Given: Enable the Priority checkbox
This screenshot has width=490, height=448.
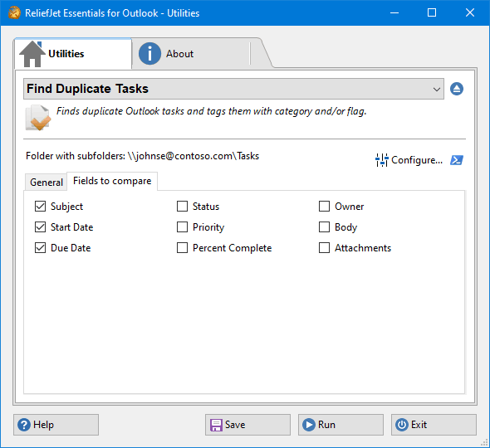Looking at the screenshot, I should point(182,227).
